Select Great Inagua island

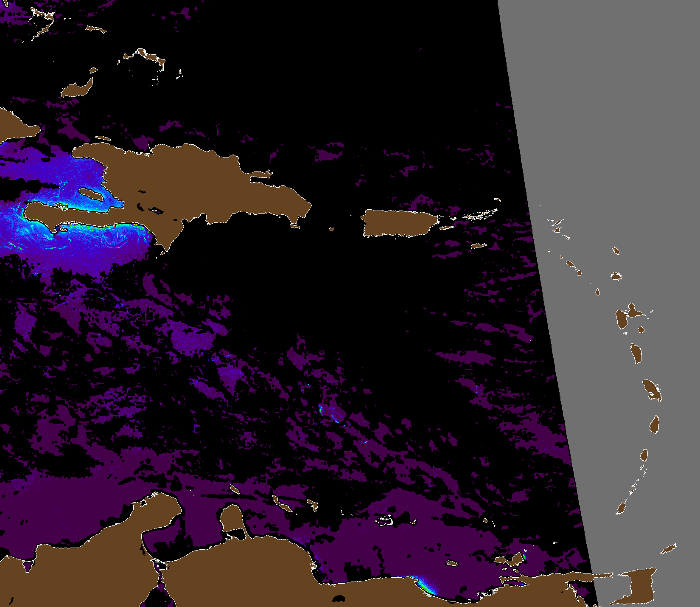click(78, 89)
